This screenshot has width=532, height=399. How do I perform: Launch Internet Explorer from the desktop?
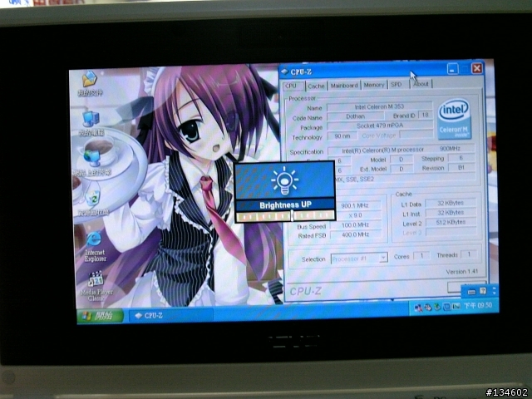point(95,246)
